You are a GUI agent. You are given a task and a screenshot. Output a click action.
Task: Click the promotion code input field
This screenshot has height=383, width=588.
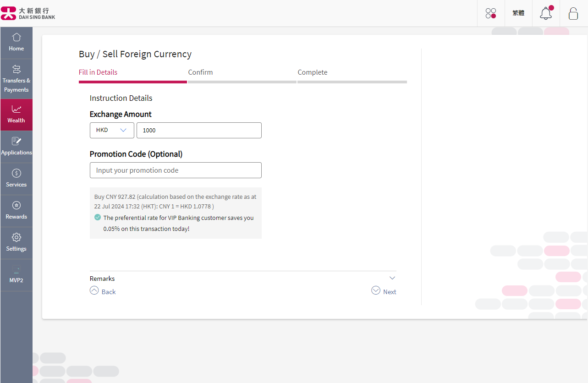coord(176,170)
